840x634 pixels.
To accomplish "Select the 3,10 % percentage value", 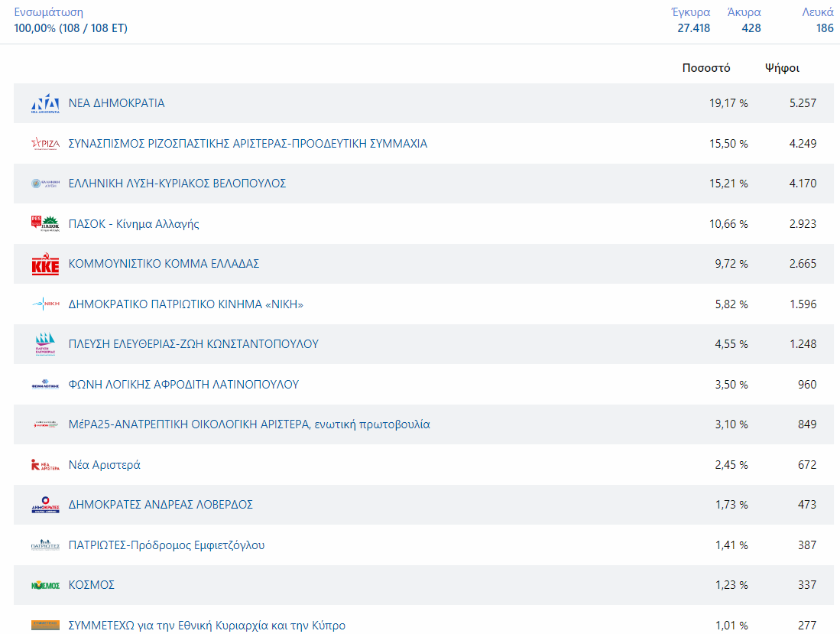I will click(731, 424).
